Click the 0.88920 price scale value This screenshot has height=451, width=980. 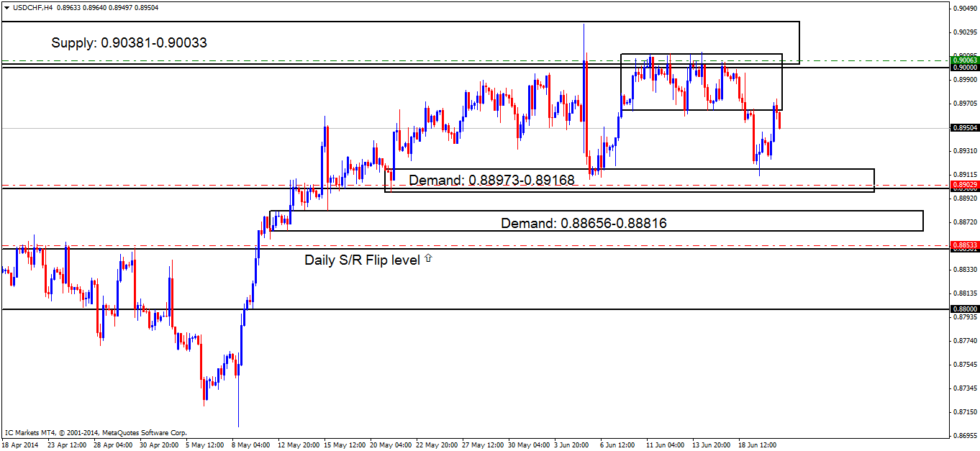click(965, 199)
